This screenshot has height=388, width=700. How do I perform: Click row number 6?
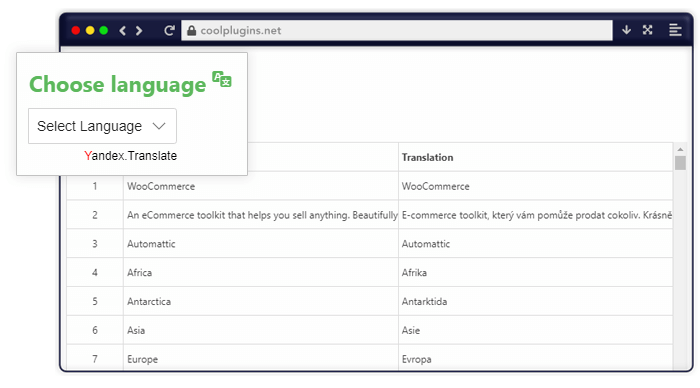click(x=95, y=330)
